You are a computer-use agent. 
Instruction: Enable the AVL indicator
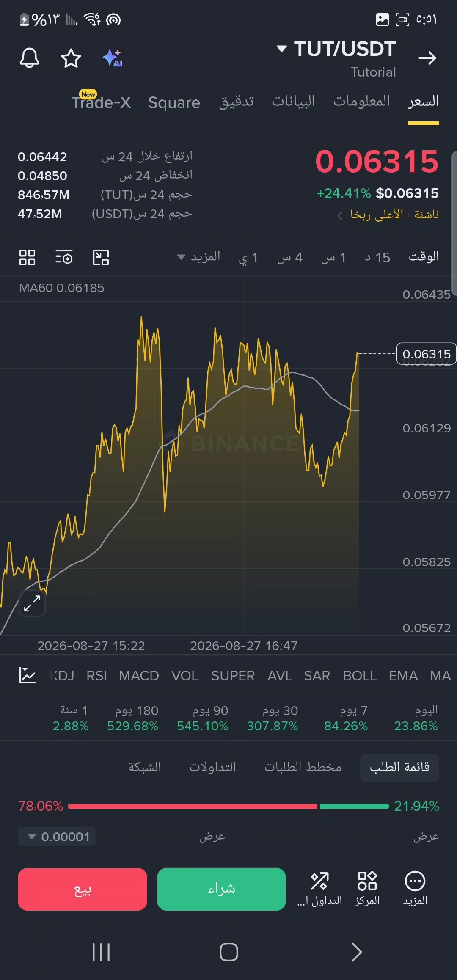[x=280, y=676]
